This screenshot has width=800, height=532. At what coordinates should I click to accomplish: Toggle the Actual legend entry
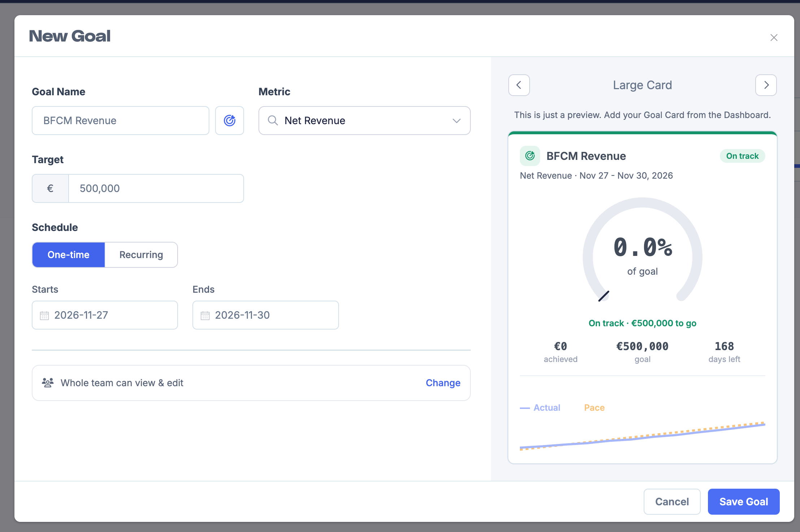tap(540, 408)
